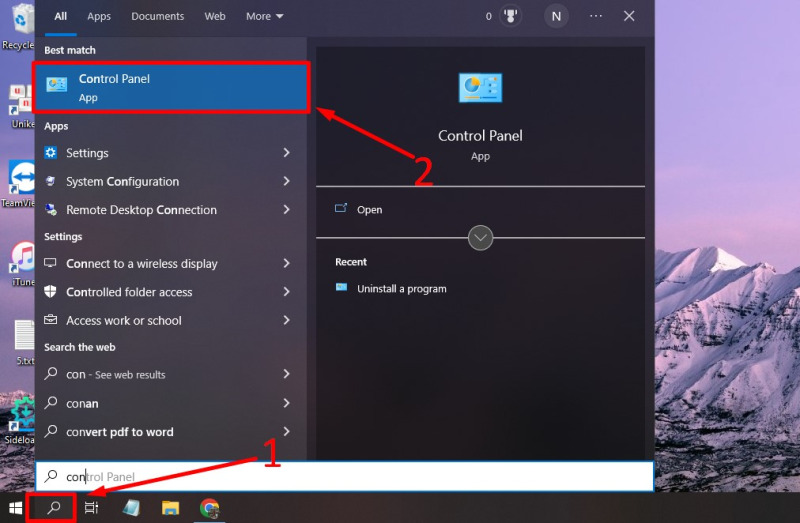Screen dimensions: 800x523
Task: Open the three-dots options menu
Action: [x=596, y=16]
